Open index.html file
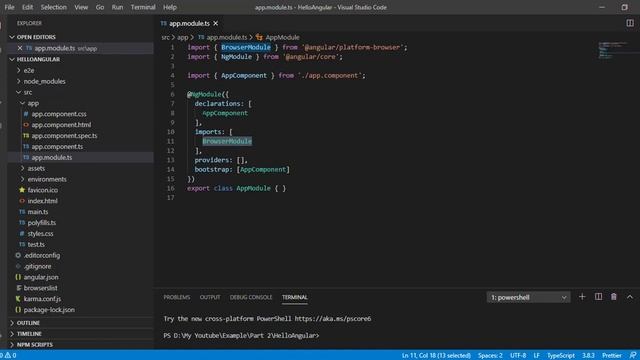Screen dimensions: 640x360 coord(42,201)
